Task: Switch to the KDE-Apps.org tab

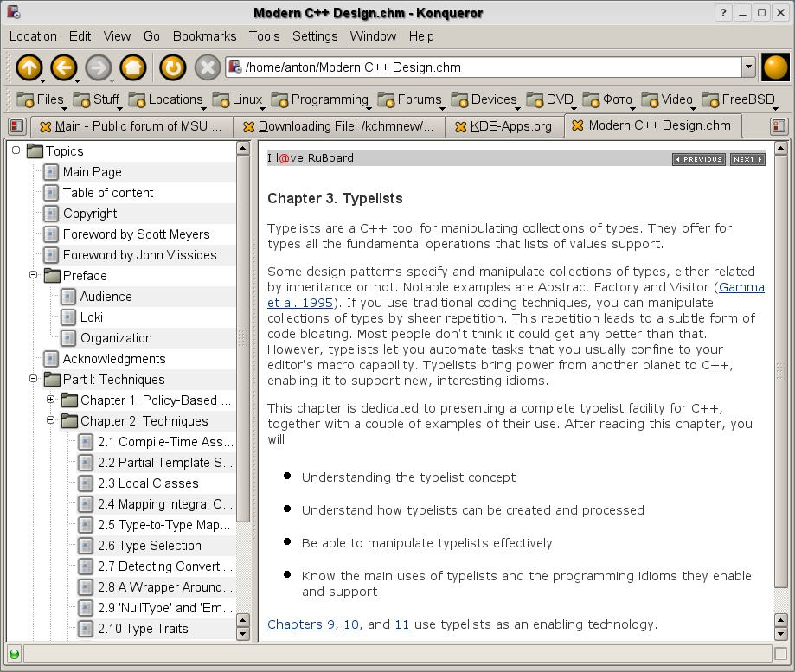Action: pyautogui.click(x=504, y=126)
